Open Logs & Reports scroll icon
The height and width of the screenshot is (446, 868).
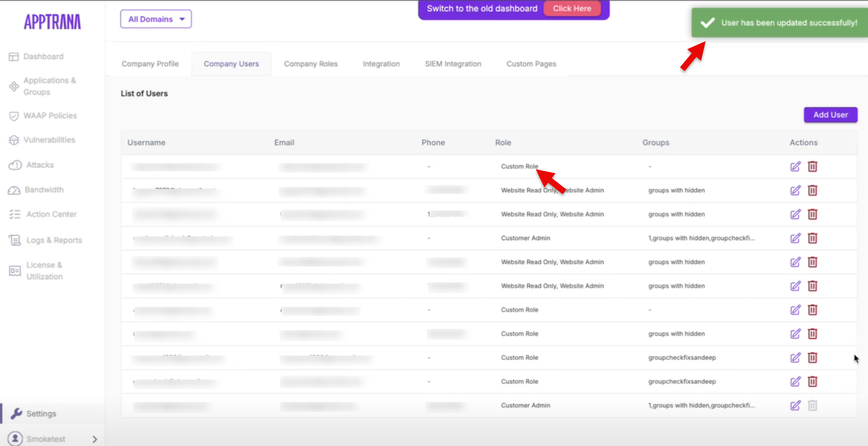(15, 240)
